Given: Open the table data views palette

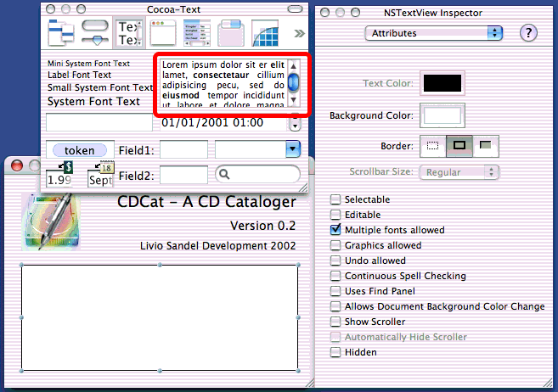Looking at the screenshot, I should (x=198, y=32).
